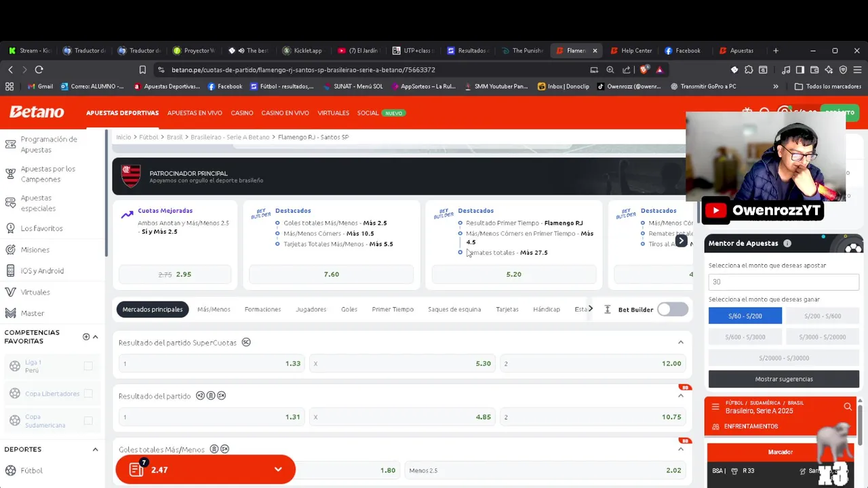Select the S/3000 - S/20000 win range
Screen dimensions: 868x488
point(822,337)
